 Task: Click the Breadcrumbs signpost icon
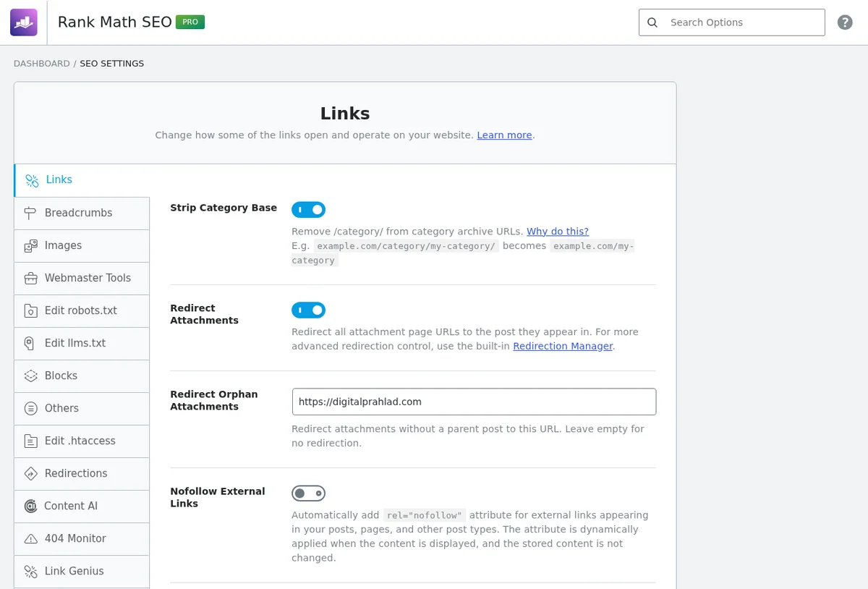pos(30,213)
